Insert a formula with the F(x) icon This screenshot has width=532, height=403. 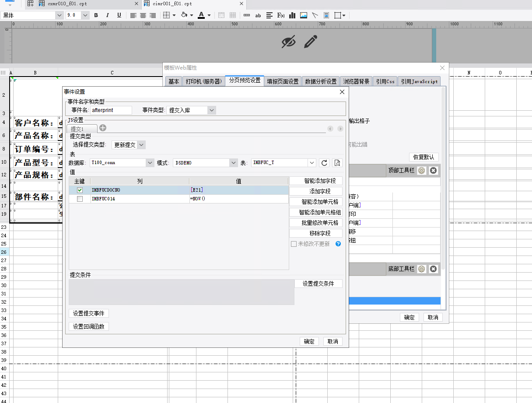(x=281, y=15)
